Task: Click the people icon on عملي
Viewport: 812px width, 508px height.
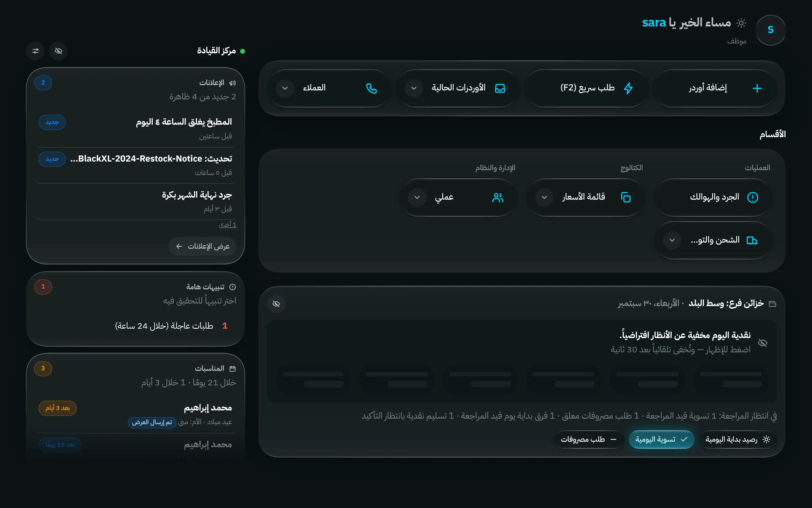Action: pos(498,198)
